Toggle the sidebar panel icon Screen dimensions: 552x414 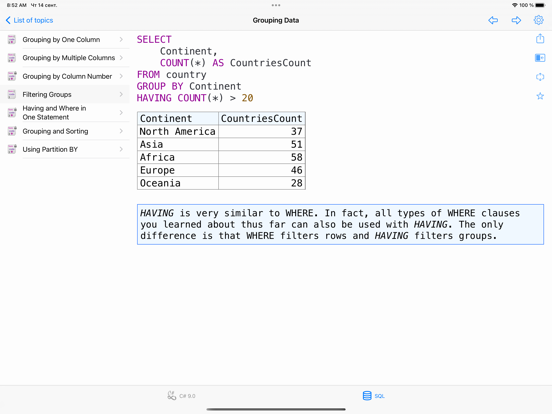pos(540,58)
